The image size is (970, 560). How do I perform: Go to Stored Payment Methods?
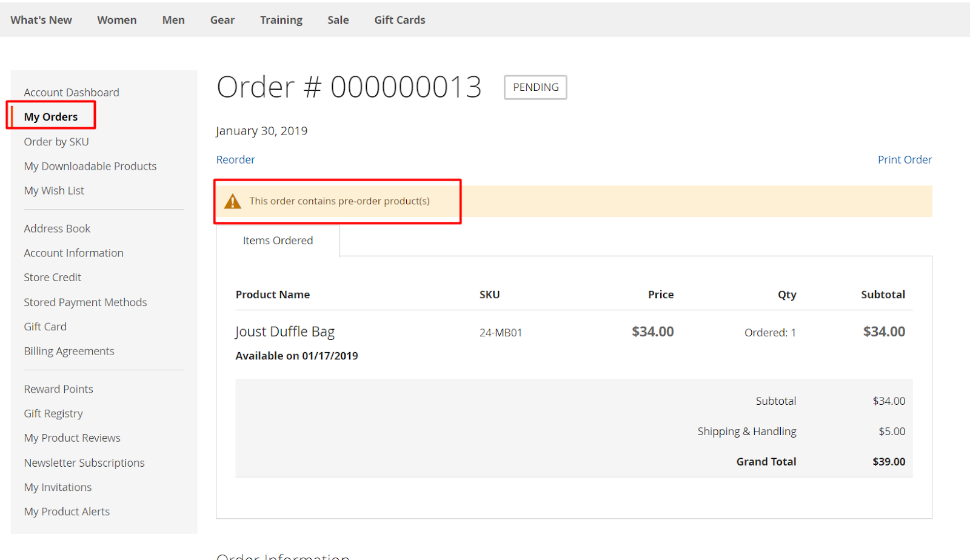[x=85, y=302]
